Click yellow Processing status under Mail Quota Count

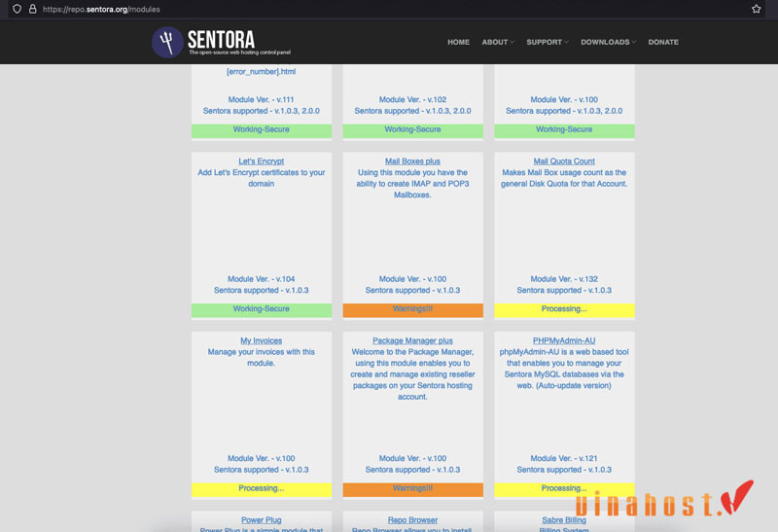[564, 309]
